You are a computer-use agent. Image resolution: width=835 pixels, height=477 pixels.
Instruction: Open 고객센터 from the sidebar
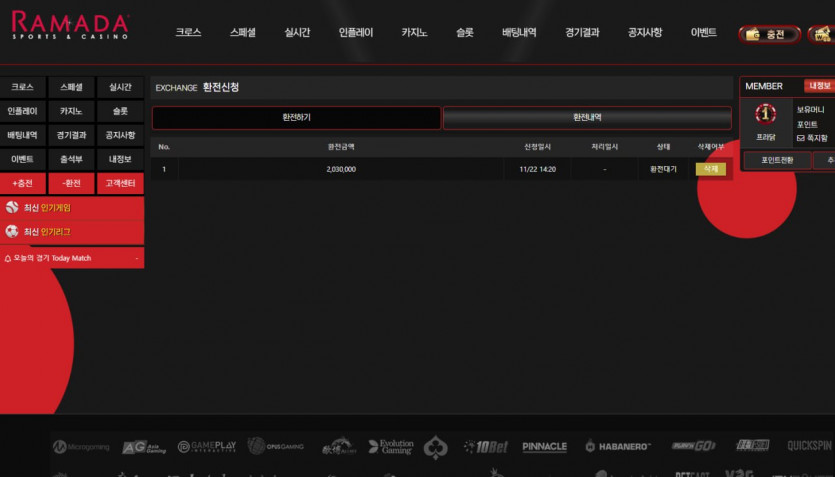click(x=120, y=183)
